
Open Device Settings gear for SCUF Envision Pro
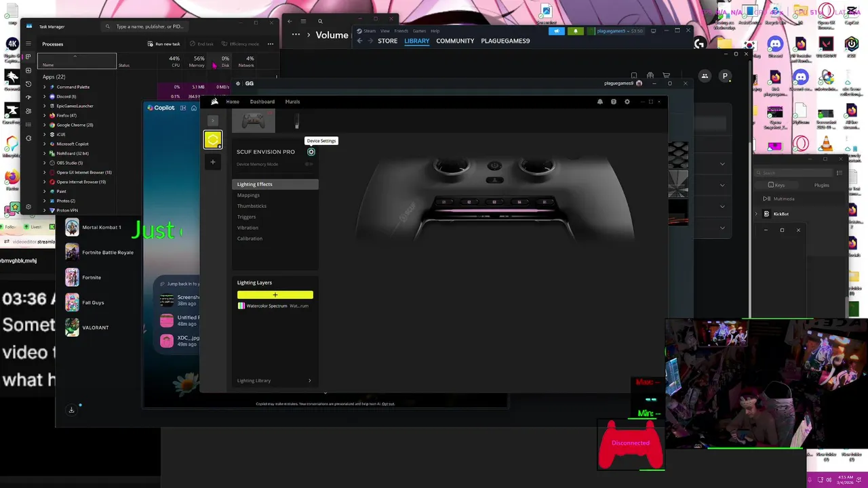click(311, 152)
